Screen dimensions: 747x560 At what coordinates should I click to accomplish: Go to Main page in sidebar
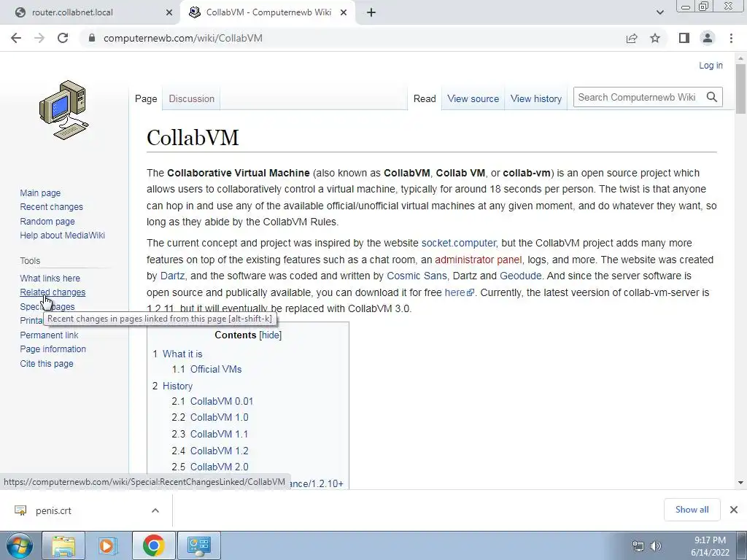click(x=40, y=192)
